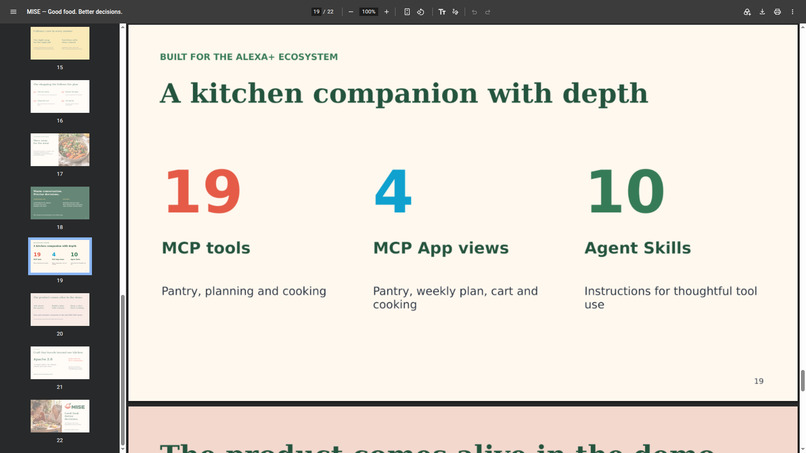Click the red number 19
This screenshot has height=453, width=806.
tap(203, 192)
